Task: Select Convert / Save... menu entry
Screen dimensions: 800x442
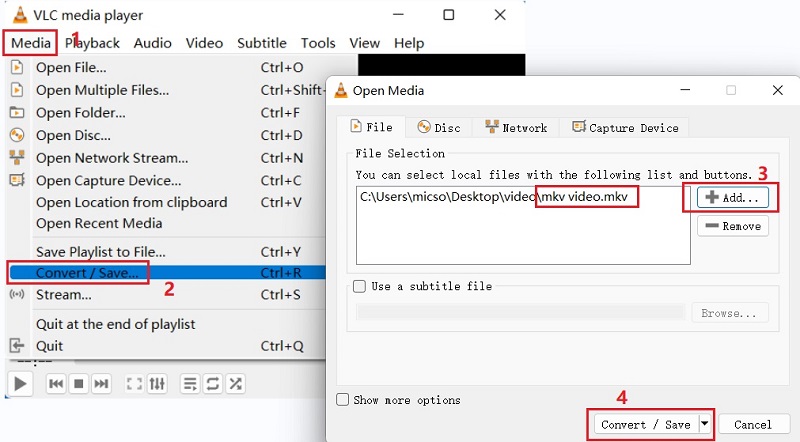Action: coord(167,273)
